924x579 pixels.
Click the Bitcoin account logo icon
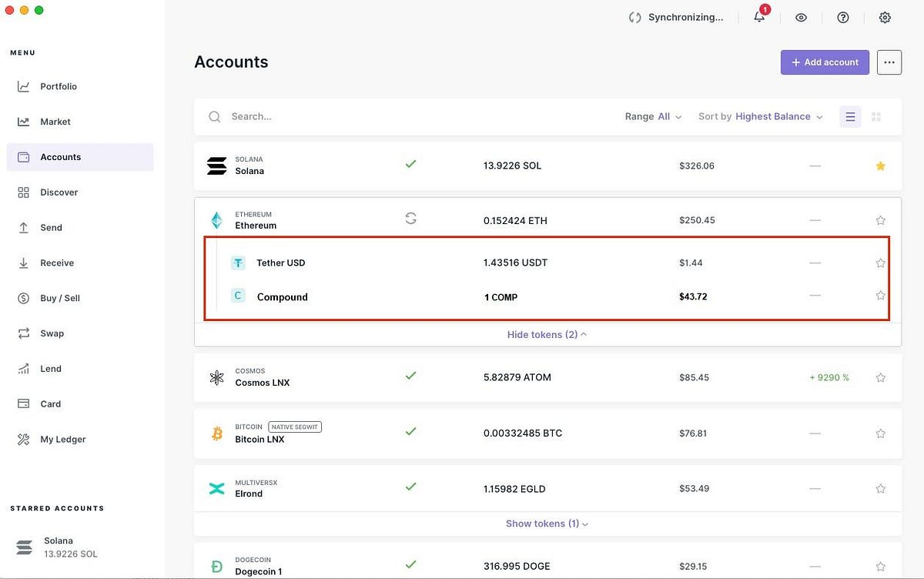216,433
